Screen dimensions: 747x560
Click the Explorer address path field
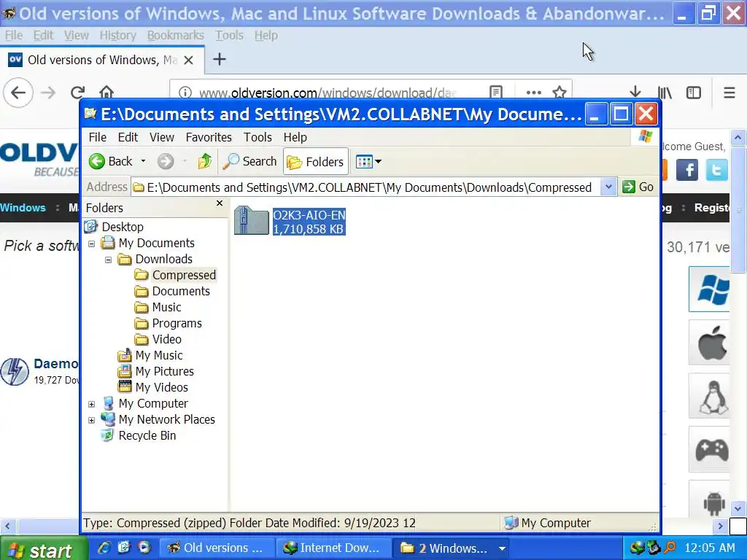(x=367, y=187)
